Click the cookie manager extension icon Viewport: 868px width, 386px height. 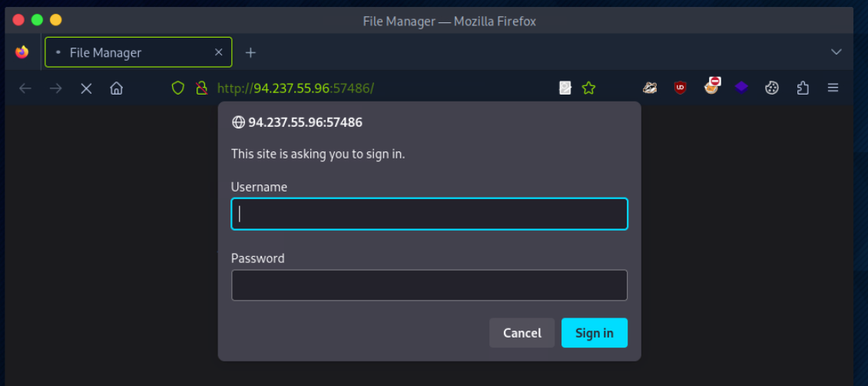(772, 88)
